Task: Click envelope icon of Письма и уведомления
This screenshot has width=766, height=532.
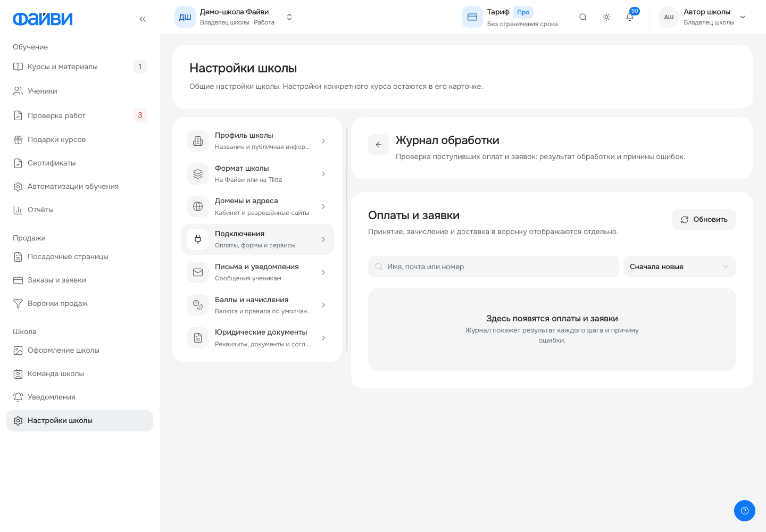Action: click(x=198, y=272)
